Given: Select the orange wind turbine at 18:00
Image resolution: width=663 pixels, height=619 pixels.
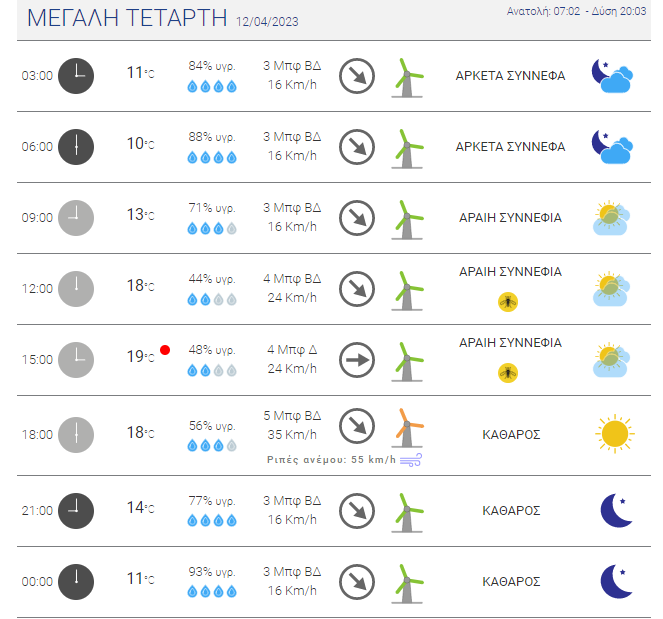Looking at the screenshot, I should [x=407, y=427].
